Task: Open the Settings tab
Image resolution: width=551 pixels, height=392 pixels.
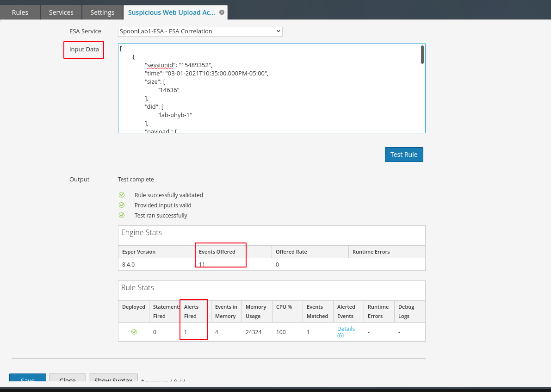Action: (102, 12)
